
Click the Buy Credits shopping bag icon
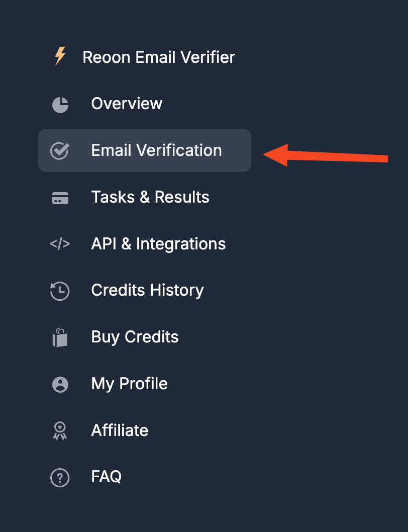[60, 337]
